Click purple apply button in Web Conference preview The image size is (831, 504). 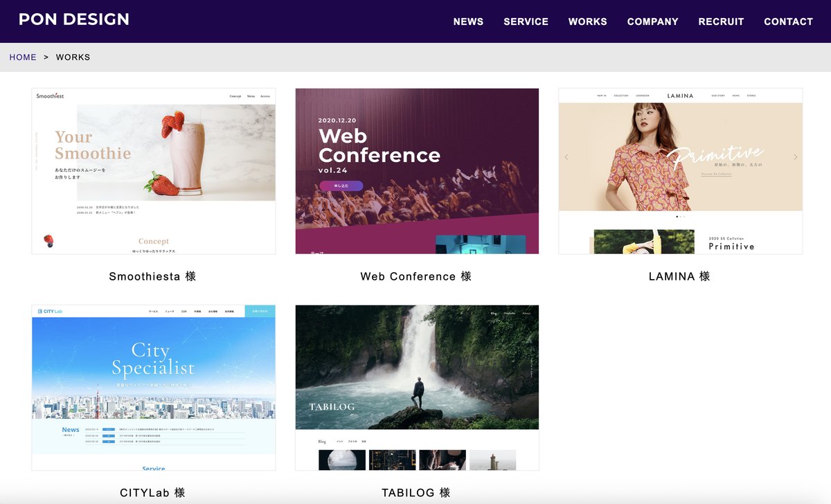pos(341,186)
